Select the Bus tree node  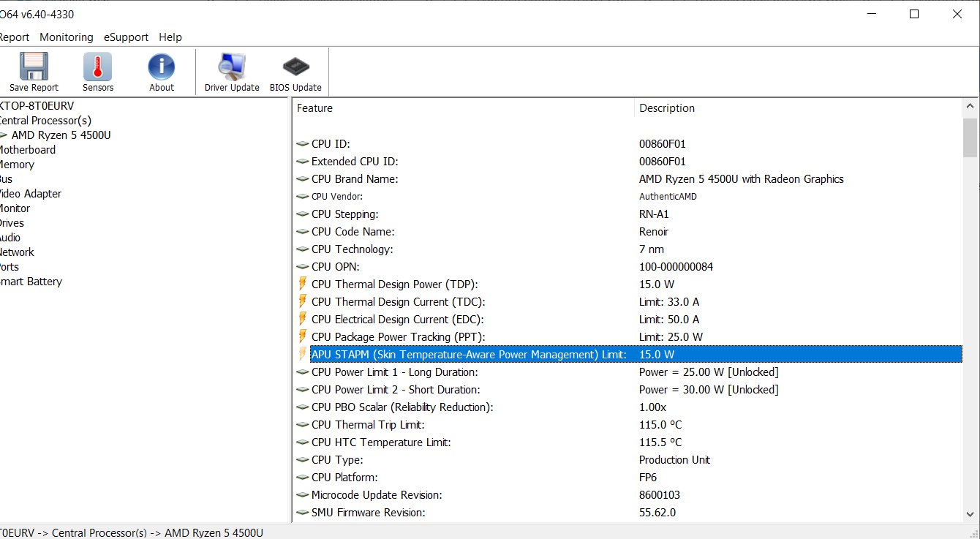point(6,179)
